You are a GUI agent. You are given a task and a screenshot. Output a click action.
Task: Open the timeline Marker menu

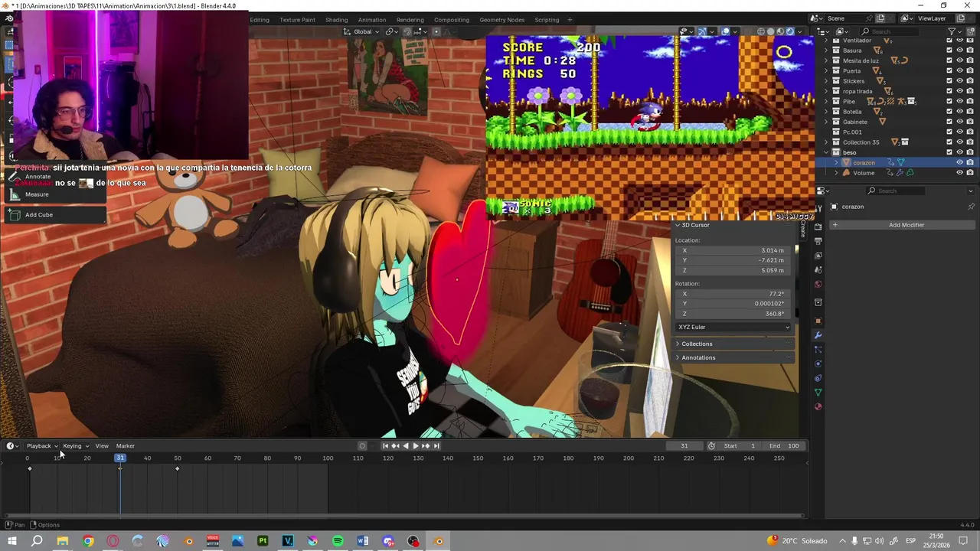(126, 445)
